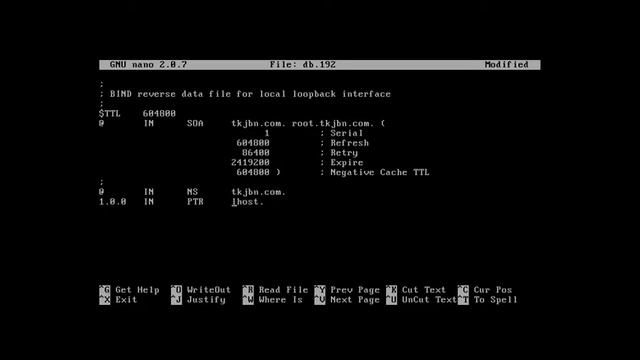Click the ^O WriteOut shortcut
Viewport: 640px width, 360px height.
[x=201, y=290]
